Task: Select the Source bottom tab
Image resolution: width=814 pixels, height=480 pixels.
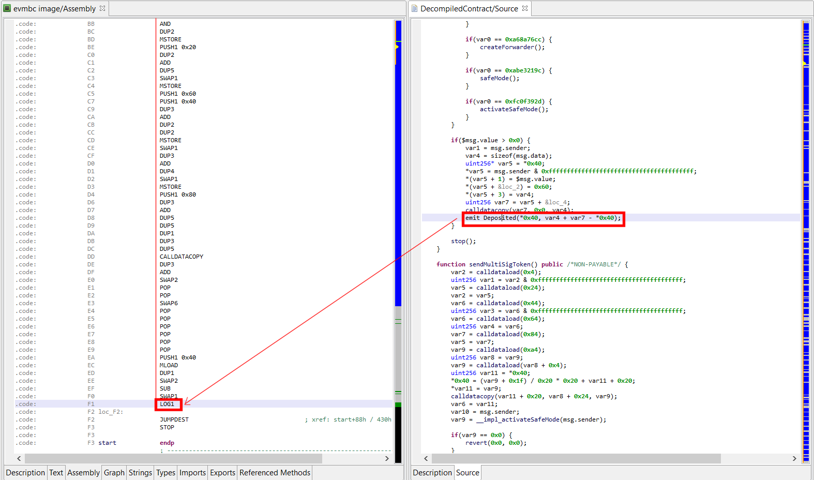Action: (468, 473)
